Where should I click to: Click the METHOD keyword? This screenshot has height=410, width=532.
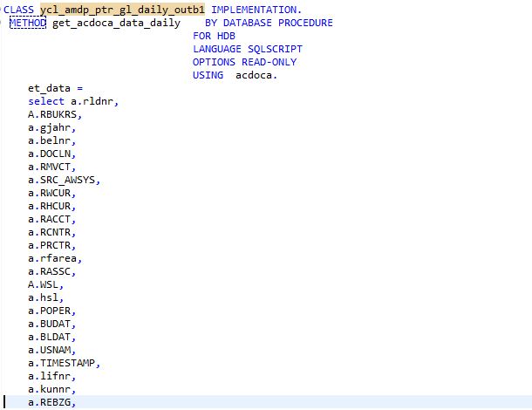[x=28, y=23]
